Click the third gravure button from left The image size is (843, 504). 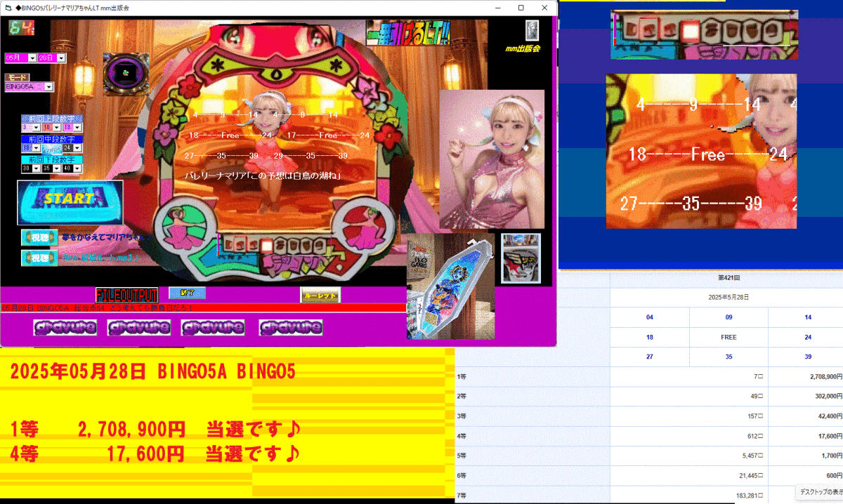tap(213, 328)
